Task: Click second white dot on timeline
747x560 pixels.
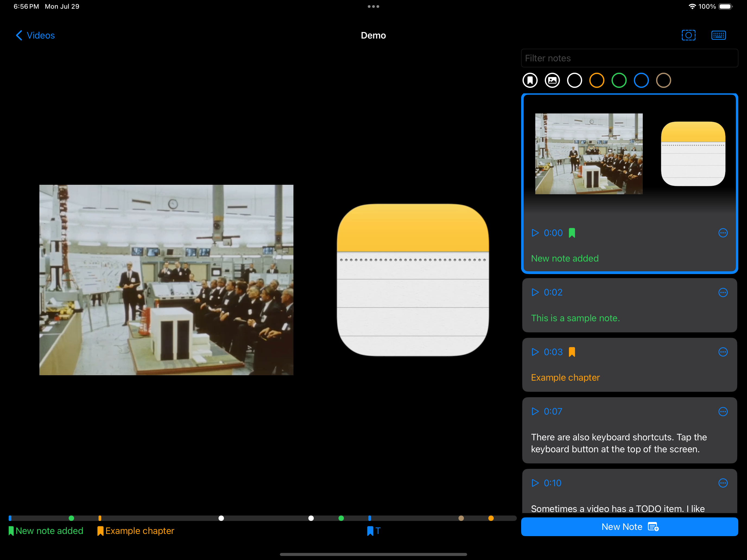Action: pos(311,518)
